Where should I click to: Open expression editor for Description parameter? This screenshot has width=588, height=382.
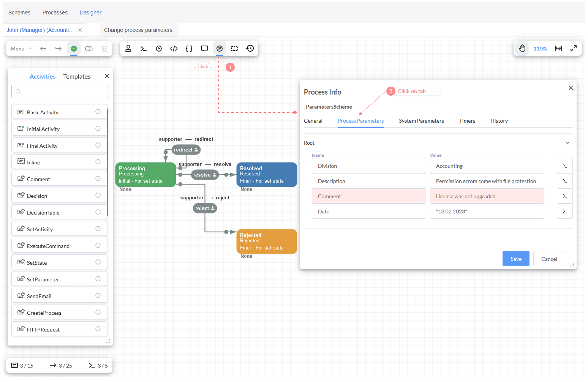[565, 181]
